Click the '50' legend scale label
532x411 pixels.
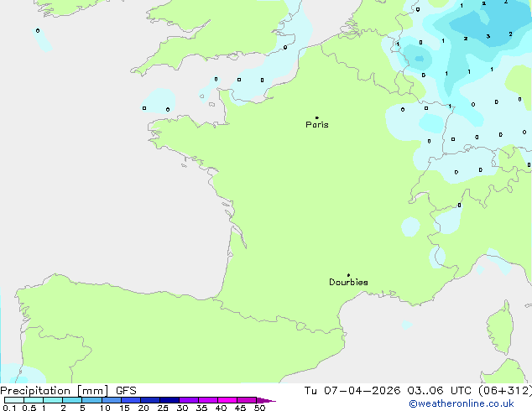259,408
